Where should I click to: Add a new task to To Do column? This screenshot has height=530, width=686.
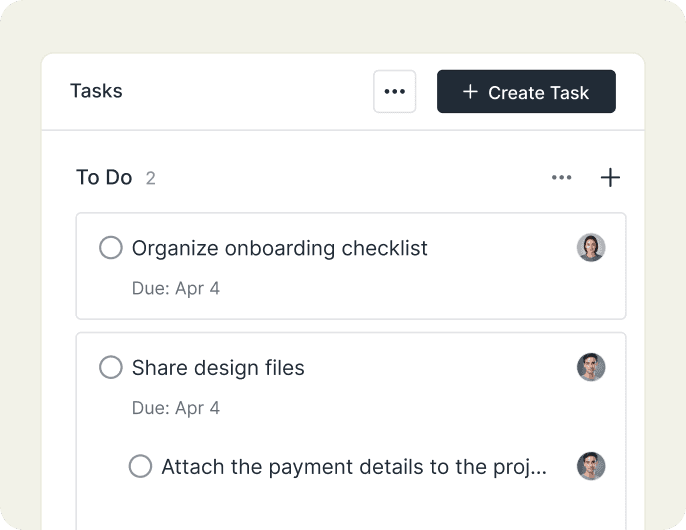point(610,178)
